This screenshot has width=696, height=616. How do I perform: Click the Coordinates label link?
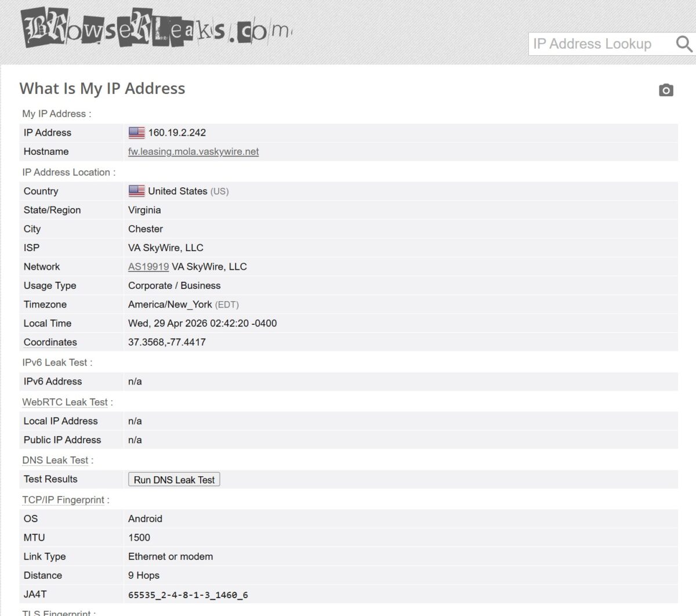[50, 342]
